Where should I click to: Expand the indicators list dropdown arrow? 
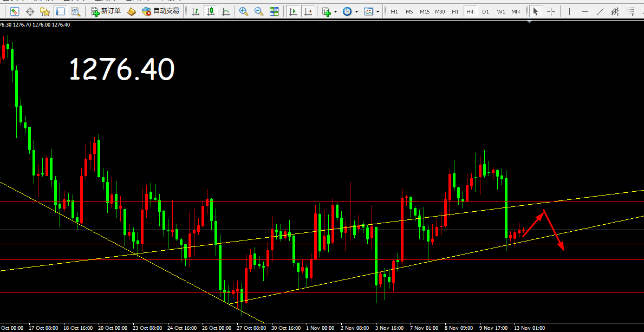[336, 11]
